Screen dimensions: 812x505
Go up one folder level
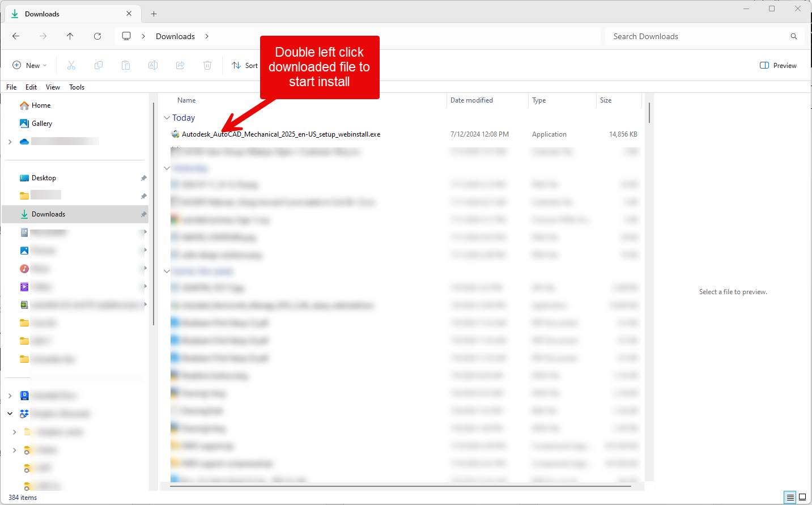click(x=70, y=36)
